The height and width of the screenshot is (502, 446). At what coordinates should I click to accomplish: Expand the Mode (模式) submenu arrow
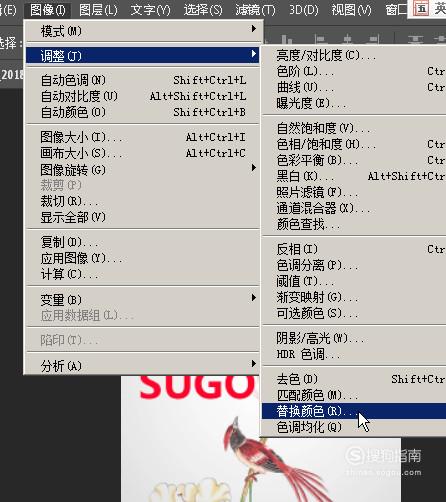click(x=254, y=29)
